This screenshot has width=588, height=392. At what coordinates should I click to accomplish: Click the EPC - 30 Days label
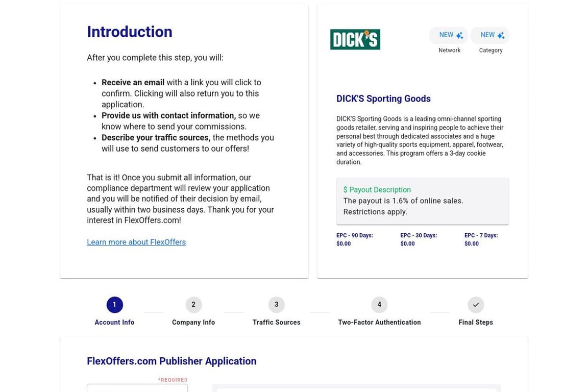pyautogui.click(x=419, y=236)
